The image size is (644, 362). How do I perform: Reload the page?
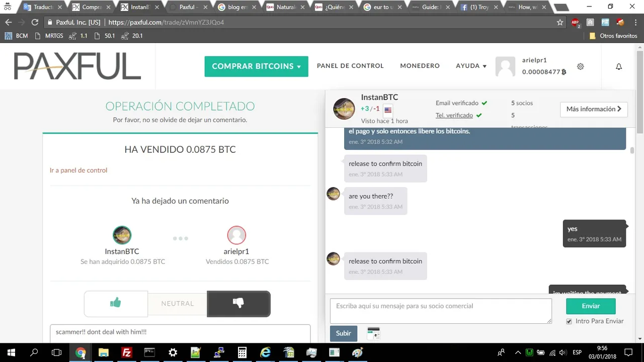coord(35,23)
